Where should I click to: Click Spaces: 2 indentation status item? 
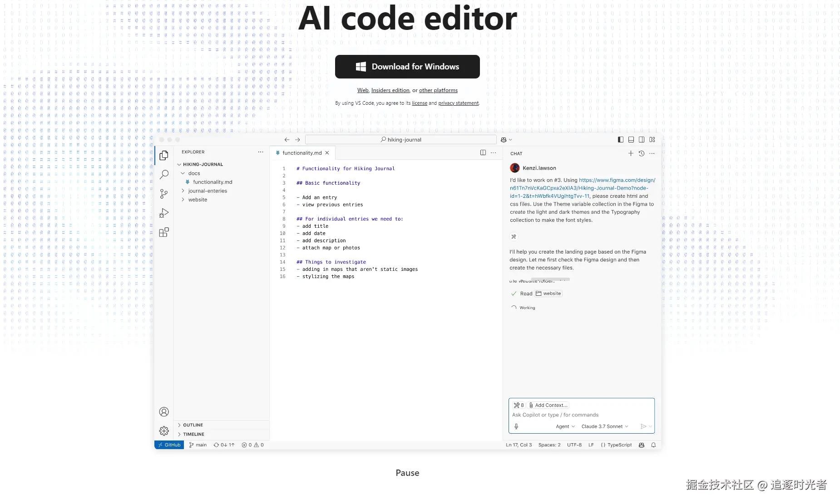click(549, 445)
